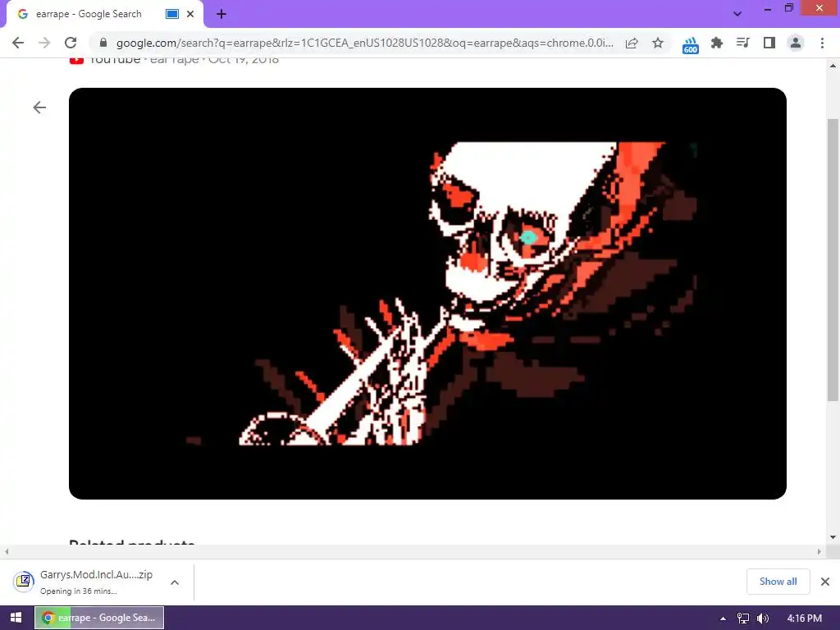The image size is (840, 630).
Task: Click the share this page icon
Action: (632, 43)
